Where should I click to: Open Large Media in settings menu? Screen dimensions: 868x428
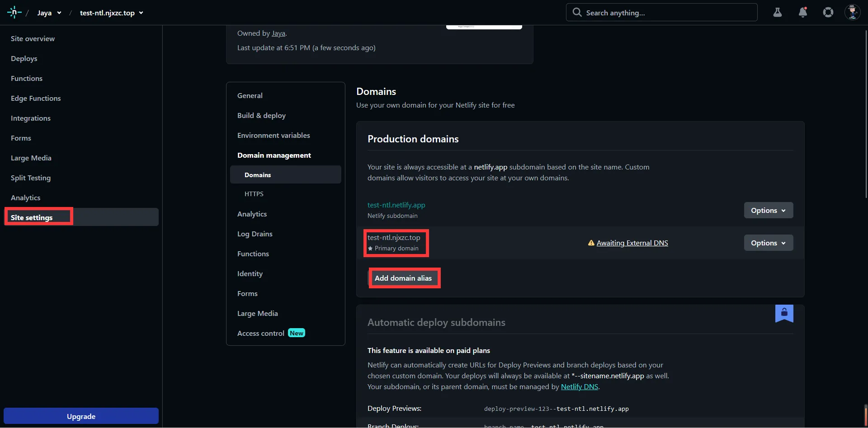coord(258,314)
